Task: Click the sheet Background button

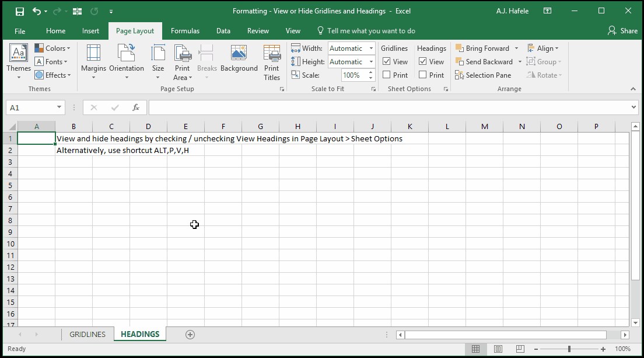Action: [239, 59]
